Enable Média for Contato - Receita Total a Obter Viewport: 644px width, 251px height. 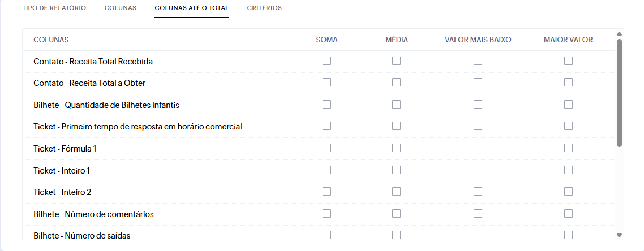(396, 83)
